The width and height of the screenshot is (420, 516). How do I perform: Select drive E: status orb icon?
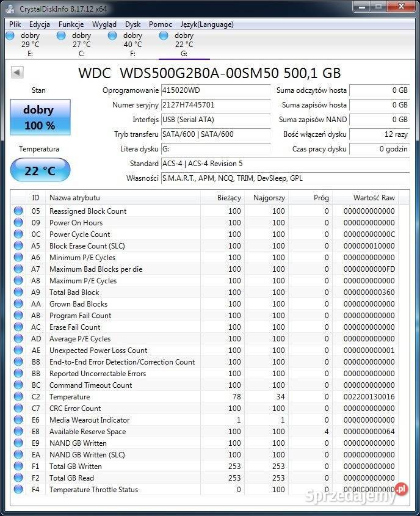[10, 35]
